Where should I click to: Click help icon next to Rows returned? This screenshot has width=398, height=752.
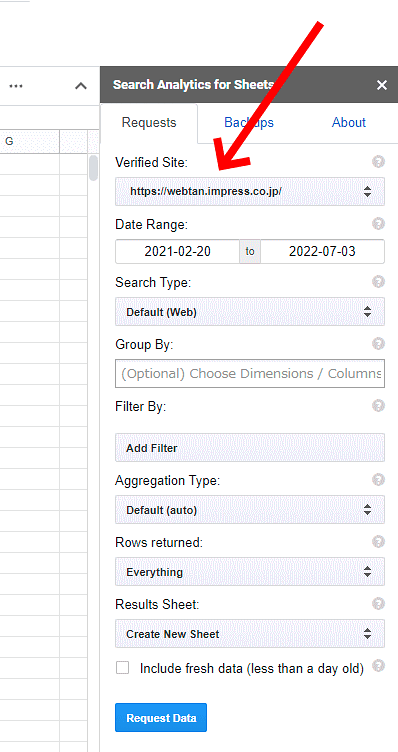tap(378, 541)
